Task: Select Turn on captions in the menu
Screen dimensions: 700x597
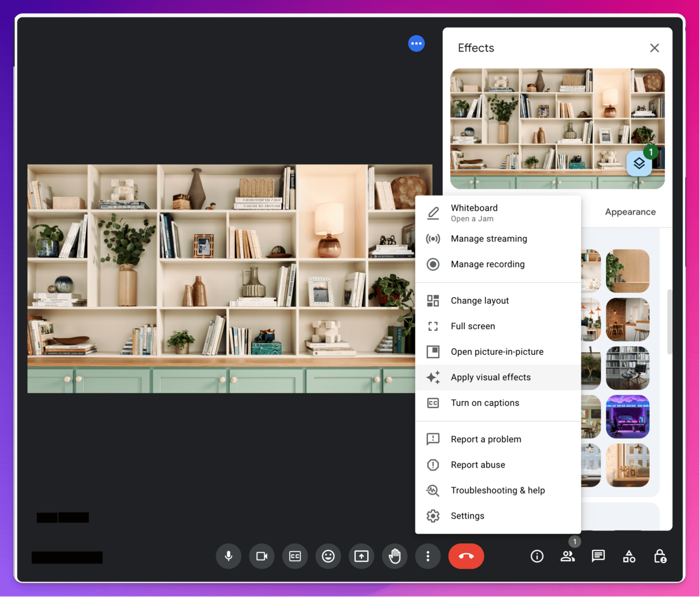Action: pyautogui.click(x=498, y=403)
